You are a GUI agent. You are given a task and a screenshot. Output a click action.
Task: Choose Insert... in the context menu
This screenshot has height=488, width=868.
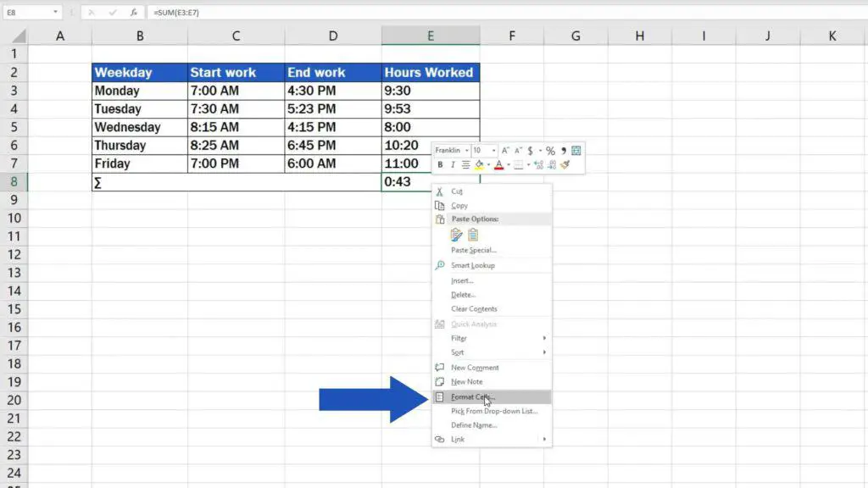(492, 280)
